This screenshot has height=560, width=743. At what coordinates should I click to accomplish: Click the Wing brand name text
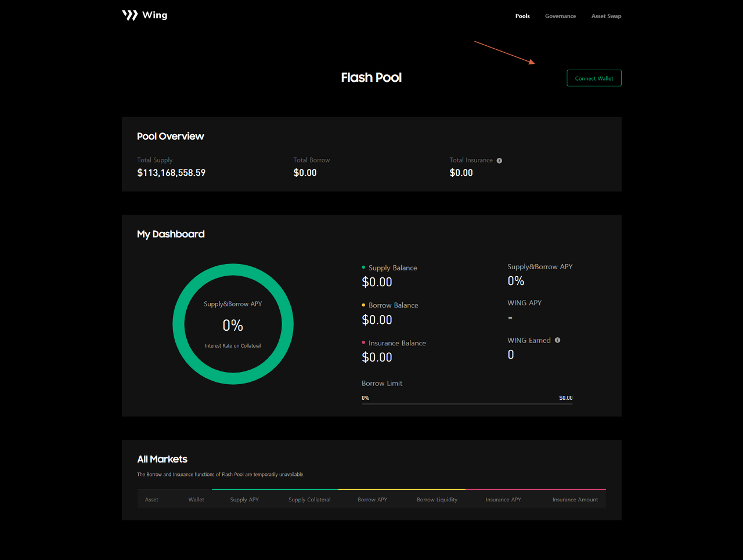155,15
